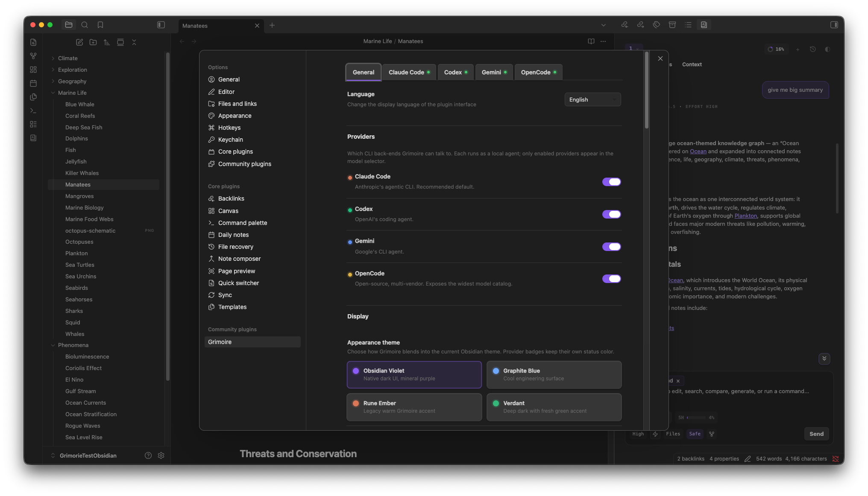Switch to Gemini settings tab
Image resolution: width=868 pixels, height=496 pixels.
pos(494,72)
